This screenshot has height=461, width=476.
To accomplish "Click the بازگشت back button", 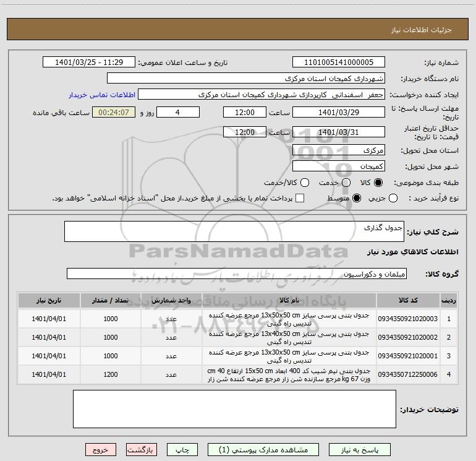I will 142,450.
